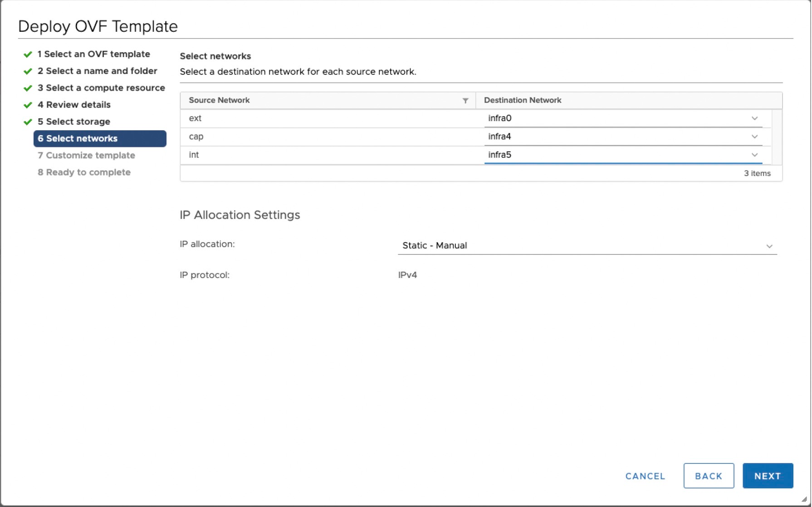
Task: Open the destination network dropdown for ext
Action: point(753,118)
